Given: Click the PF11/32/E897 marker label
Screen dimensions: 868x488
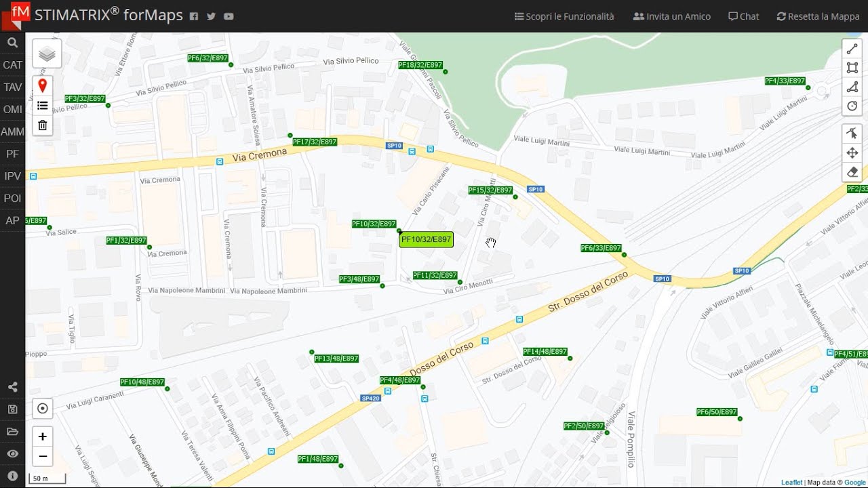Looking at the screenshot, I should pos(435,275).
